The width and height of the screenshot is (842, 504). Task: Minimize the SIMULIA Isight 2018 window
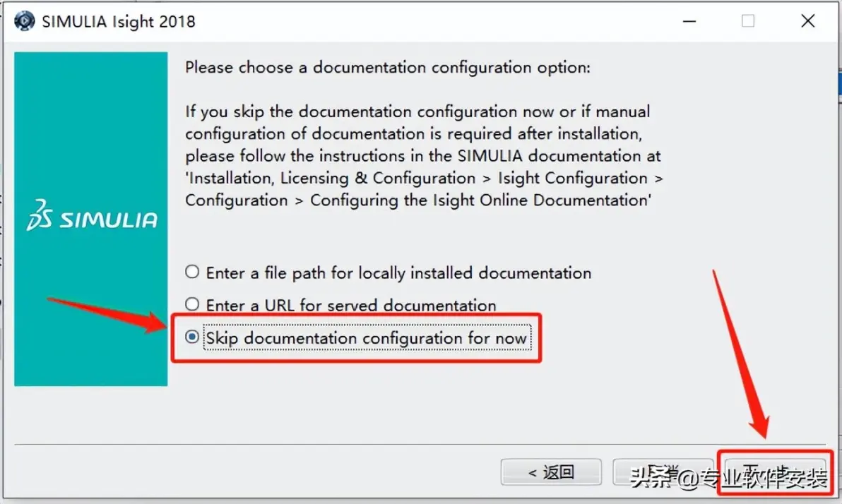[689, 21]
